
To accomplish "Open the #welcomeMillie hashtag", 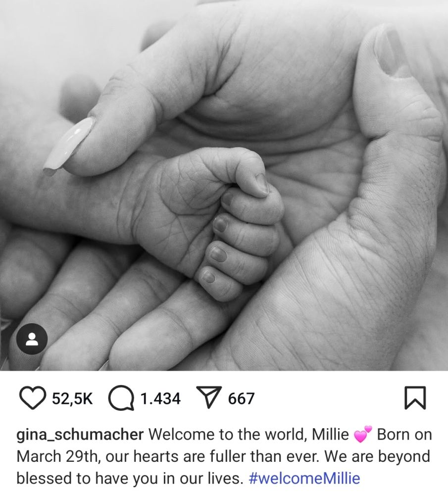I will [x=304, y=478].
